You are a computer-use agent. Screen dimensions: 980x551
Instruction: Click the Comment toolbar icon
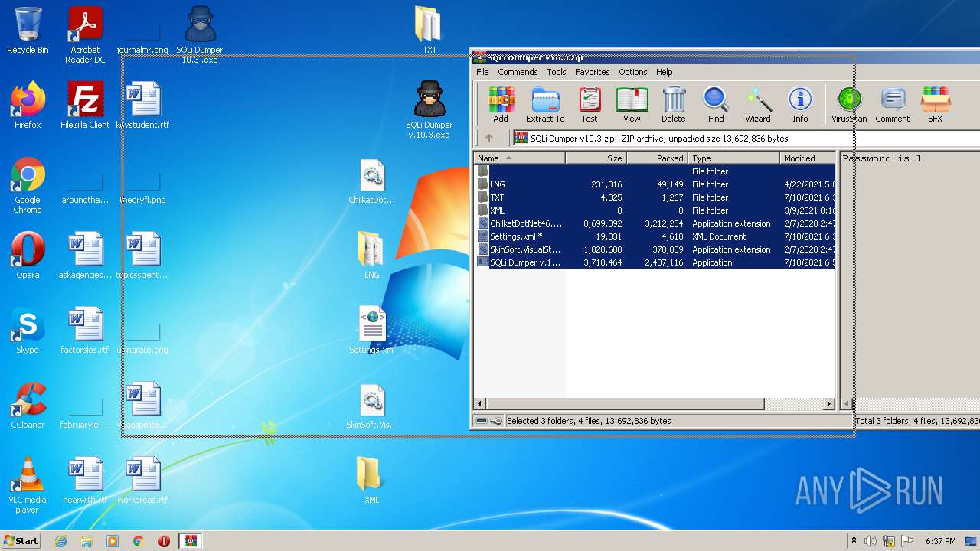(893, 105)
